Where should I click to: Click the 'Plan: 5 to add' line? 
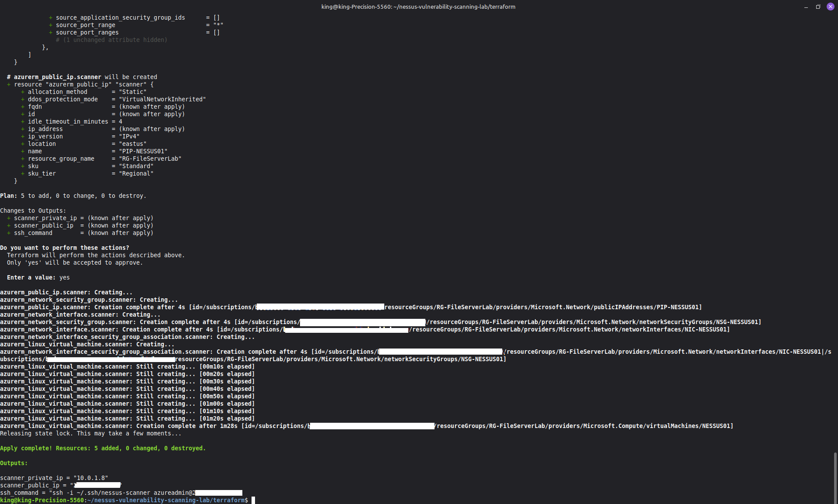pos(73,196)
